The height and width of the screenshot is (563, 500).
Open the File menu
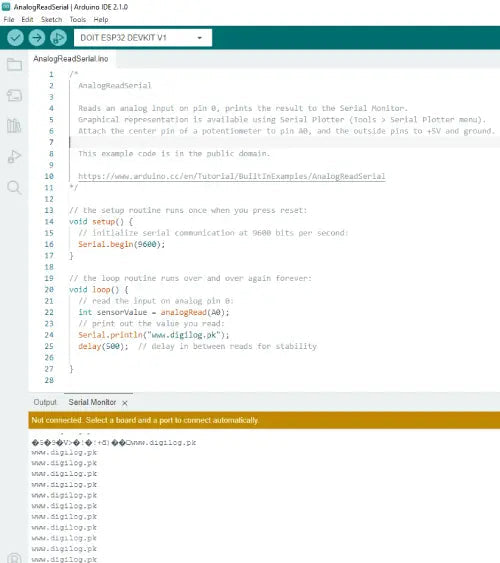(9, 19)
